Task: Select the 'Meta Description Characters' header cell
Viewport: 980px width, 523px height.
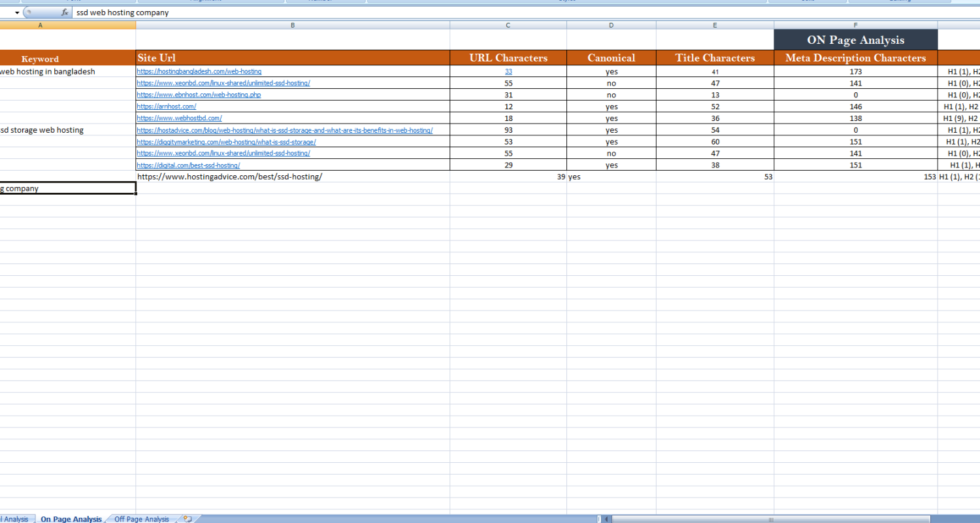Action: [856, 58]
